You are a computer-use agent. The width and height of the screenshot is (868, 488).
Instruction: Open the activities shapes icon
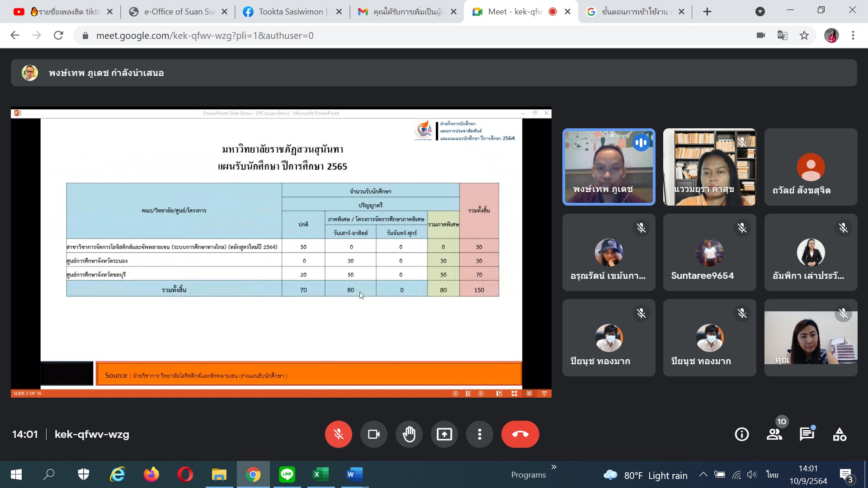click(x=840, y=434)
